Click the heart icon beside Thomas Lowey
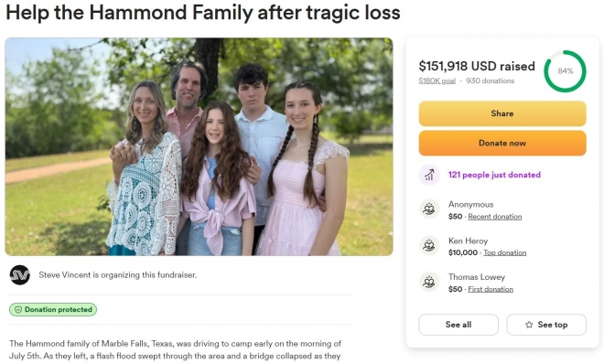The image size is (604, 364). tap(429, 282)
